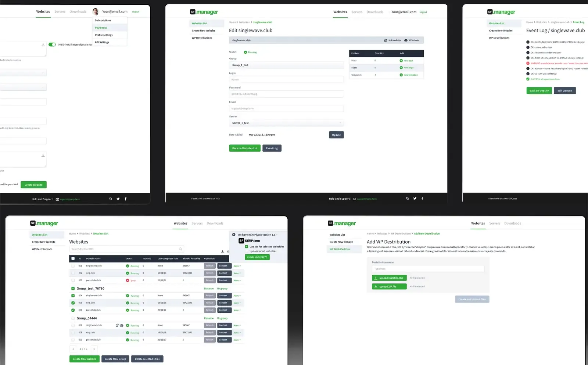Expand More menu for site 009 row

237,340
